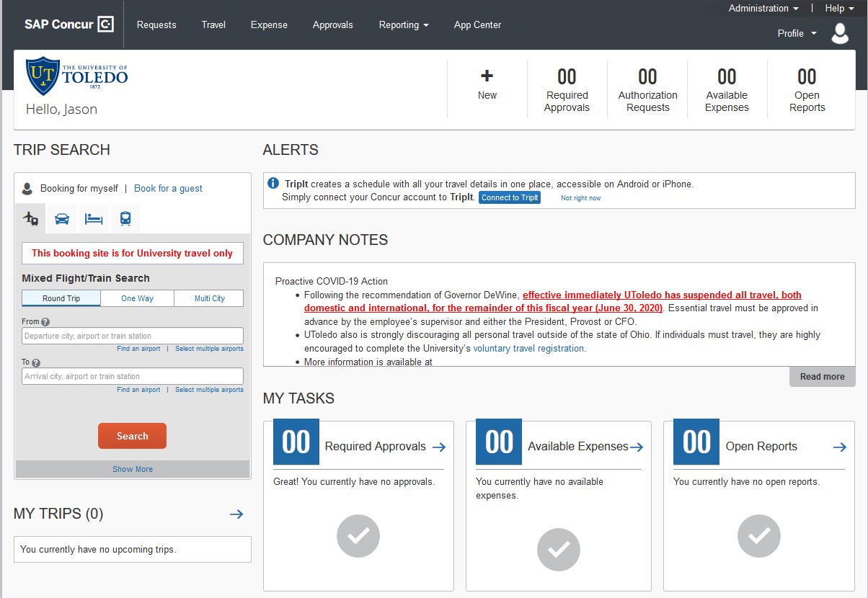The width and height of the screenshot is (868, 598).
Task: Click the Not right now link
Action: (580, 198)
